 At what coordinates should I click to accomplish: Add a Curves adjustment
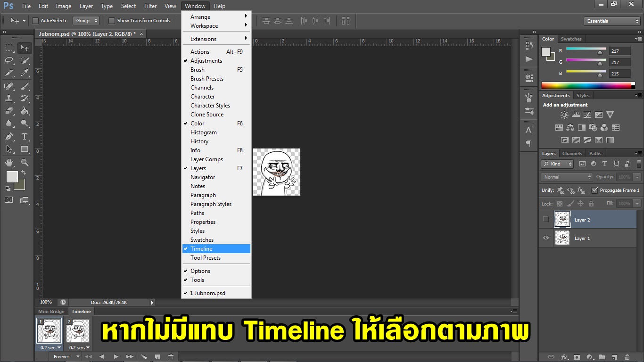point(587,115)
